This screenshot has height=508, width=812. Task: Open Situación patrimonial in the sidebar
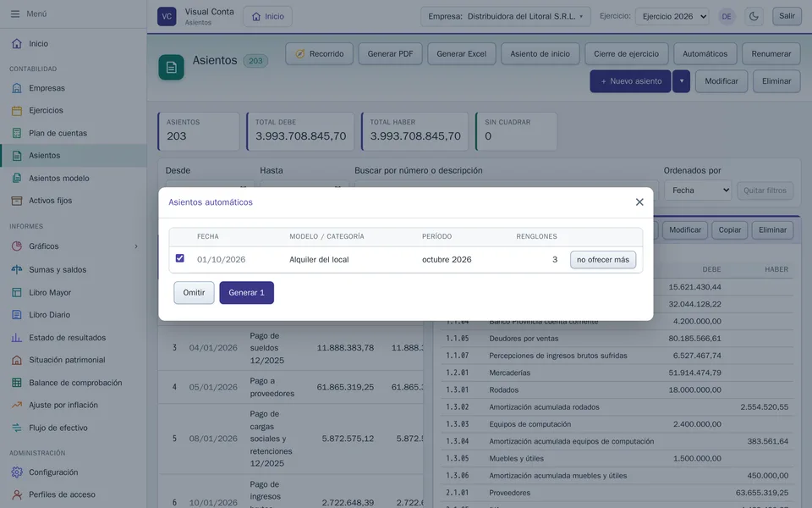74,360
